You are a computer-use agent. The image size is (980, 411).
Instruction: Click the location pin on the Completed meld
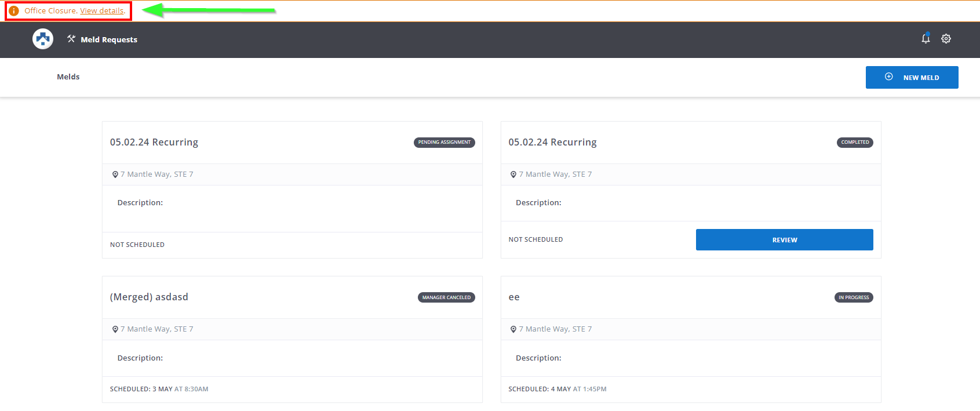[x=513, y=174]
